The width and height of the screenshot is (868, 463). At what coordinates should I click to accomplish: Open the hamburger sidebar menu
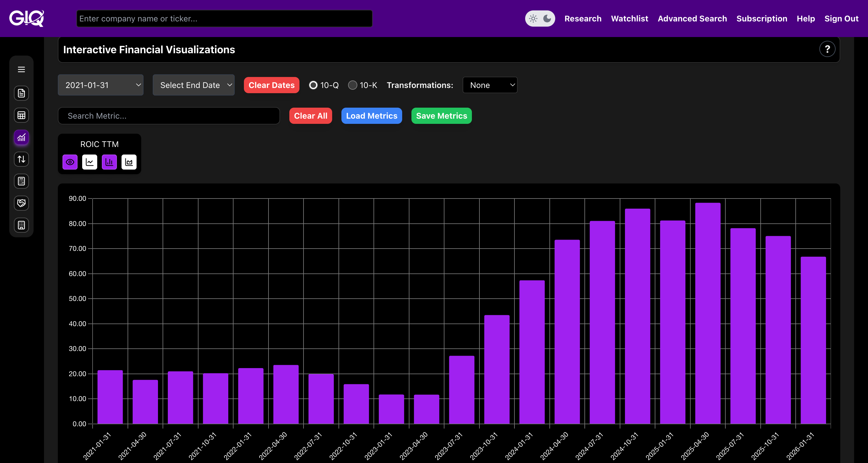click(21, 69)
